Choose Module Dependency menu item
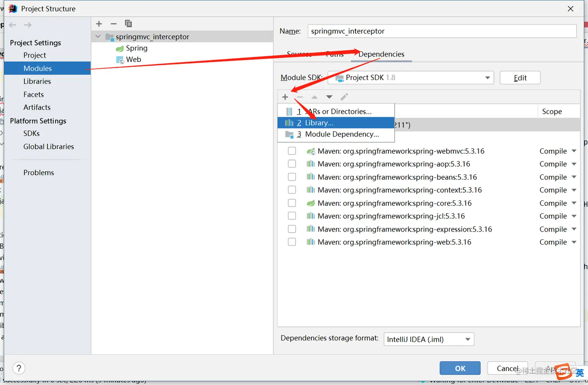The height and width of the screenshot is (385, 588). [336, 134]
